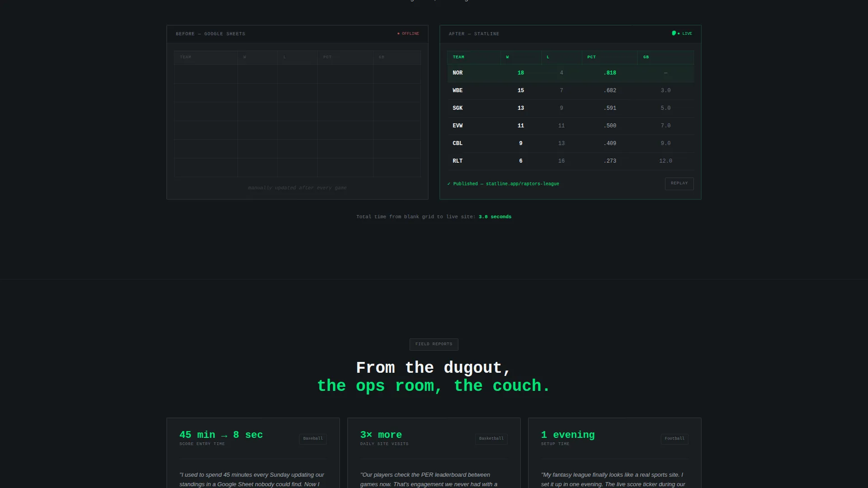Click the .409 win percentage value
Image resolution: width=868 pixels, height=488 pixels.
pyautogui.click(x=610, y=143)
